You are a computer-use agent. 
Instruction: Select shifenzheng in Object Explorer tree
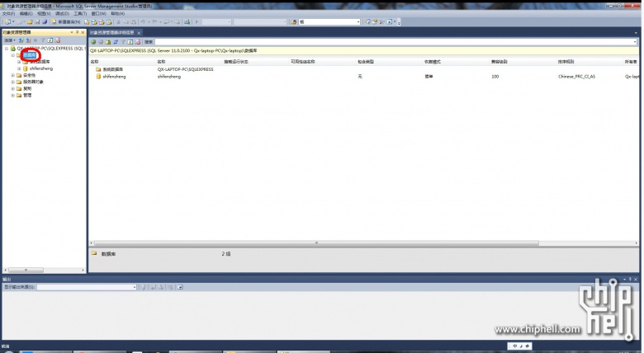[x=41, y=68]
